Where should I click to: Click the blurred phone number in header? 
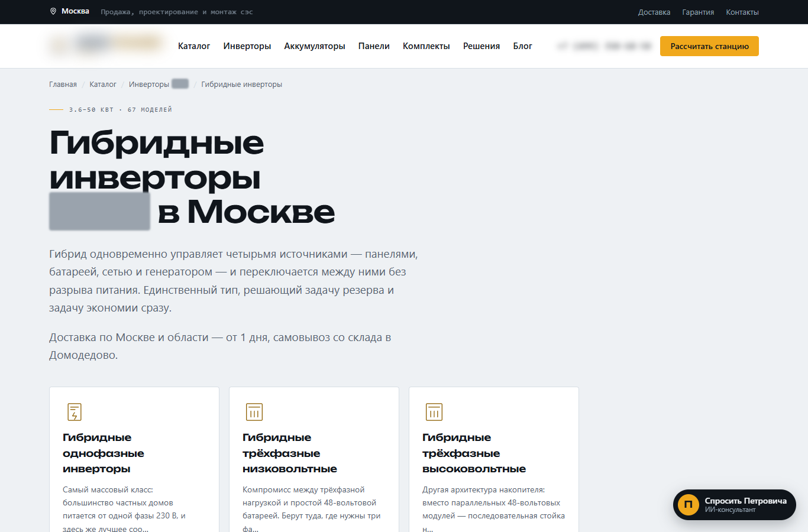[604, 46]
